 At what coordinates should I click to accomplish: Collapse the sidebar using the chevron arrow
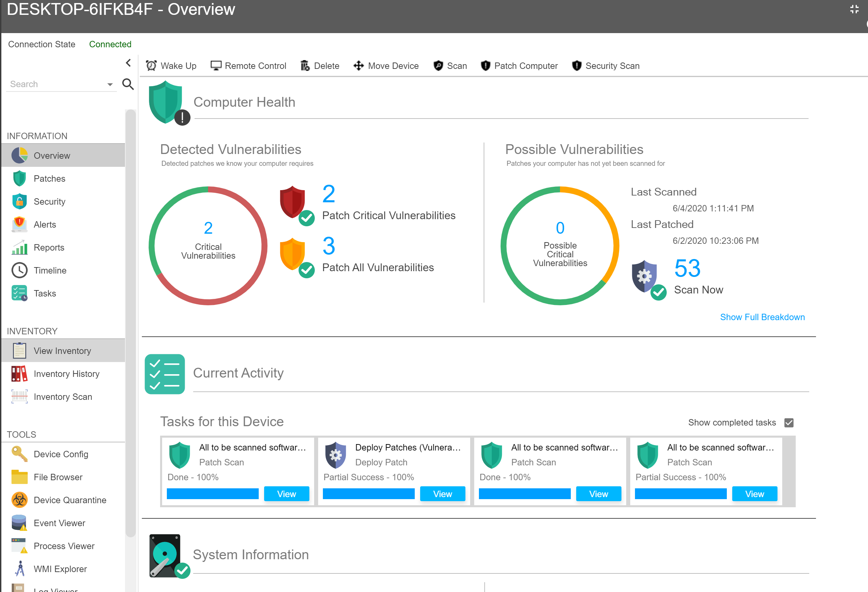coord(128,63)
